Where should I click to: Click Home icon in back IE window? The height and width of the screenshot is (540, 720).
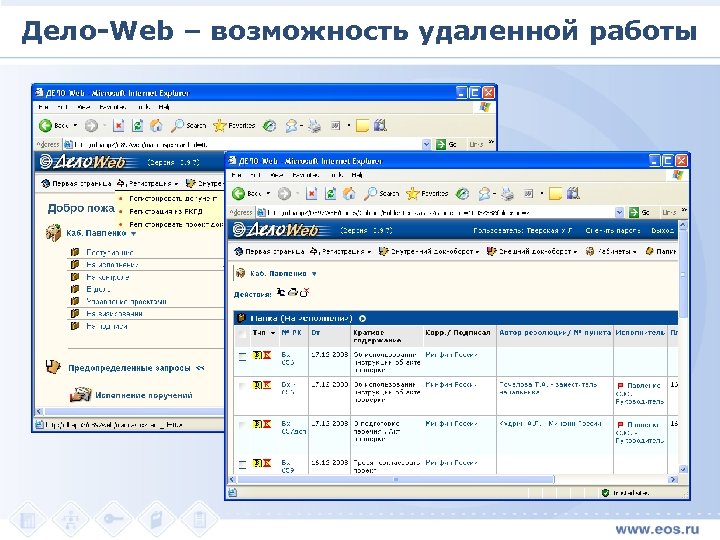157,125
